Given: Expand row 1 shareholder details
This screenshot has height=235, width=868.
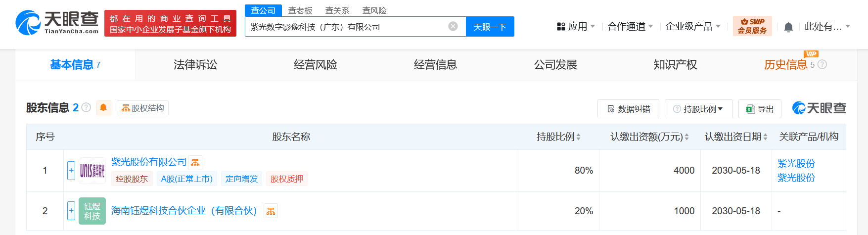Looking at the screenshot, I should tap(71, 171).
